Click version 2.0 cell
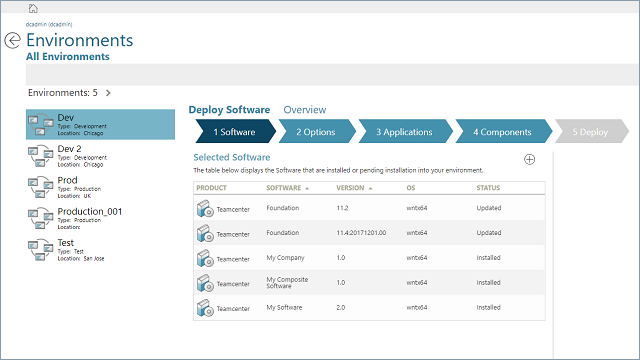Screen dimensions: 640x360 coord(341,308)
